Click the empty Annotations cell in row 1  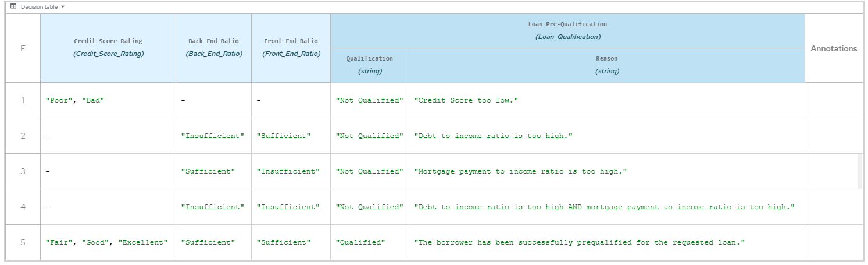834,100
